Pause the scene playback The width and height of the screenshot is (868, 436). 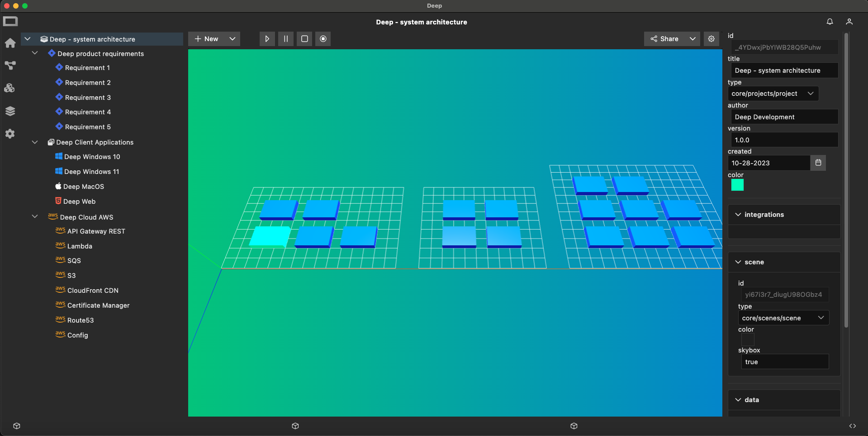286,39
